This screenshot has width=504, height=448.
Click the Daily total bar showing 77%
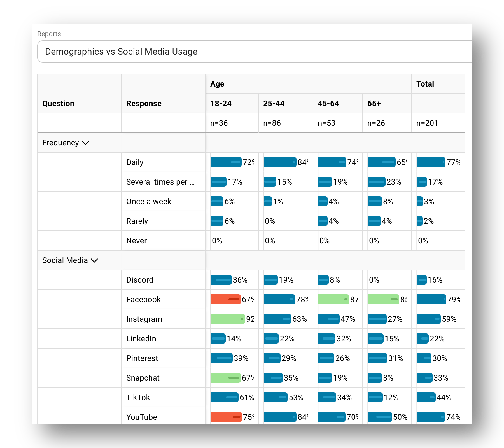(431, 162)
